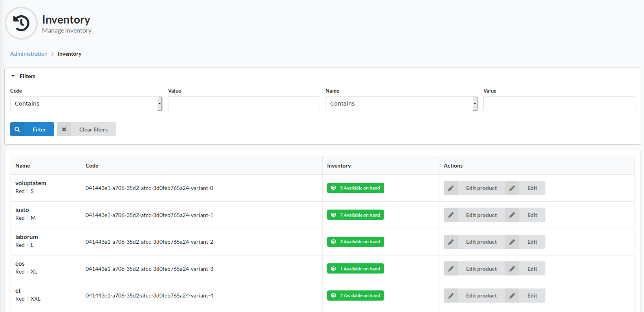The width and height of the screenshot is (644, 312).
Task: Click Edit for voluptatem variant
Action: pos(525,188)
